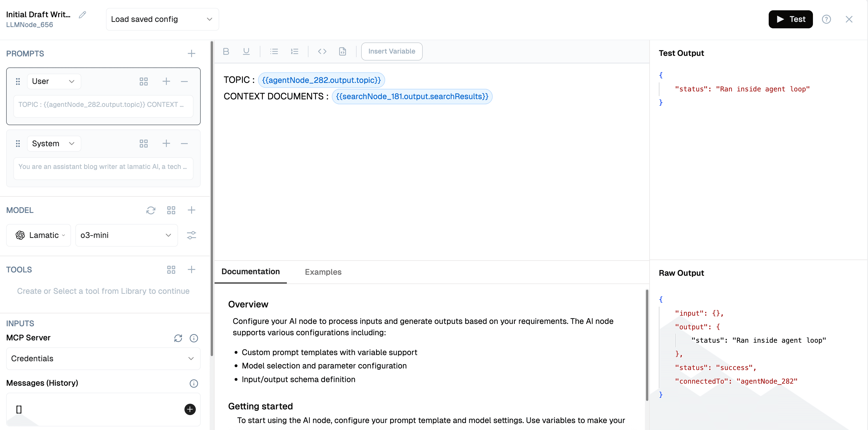Remove the System prompt with minus
The width and height of the screenshot is (868, 430).
pyautogui.click(x=184, y=143)
